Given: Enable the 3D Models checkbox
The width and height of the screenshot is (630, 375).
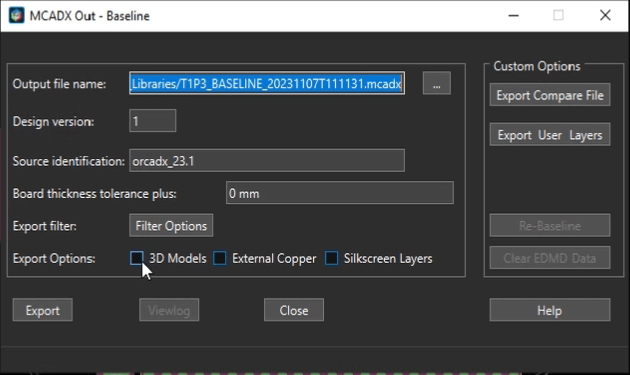Looking at the screenshot, I should coord(137,258).
